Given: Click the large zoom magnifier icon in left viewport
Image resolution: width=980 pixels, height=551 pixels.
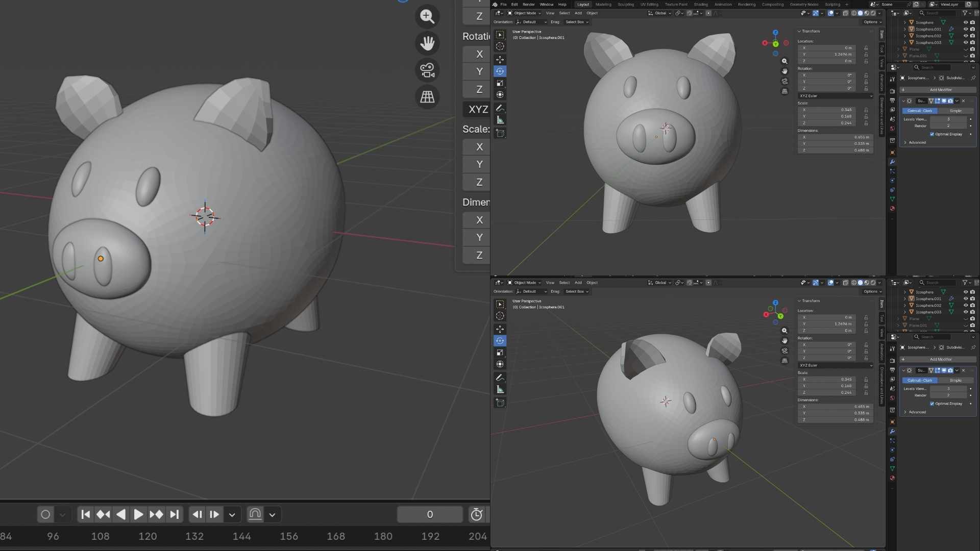Looking at the screenshot, I should pos(427,16).
